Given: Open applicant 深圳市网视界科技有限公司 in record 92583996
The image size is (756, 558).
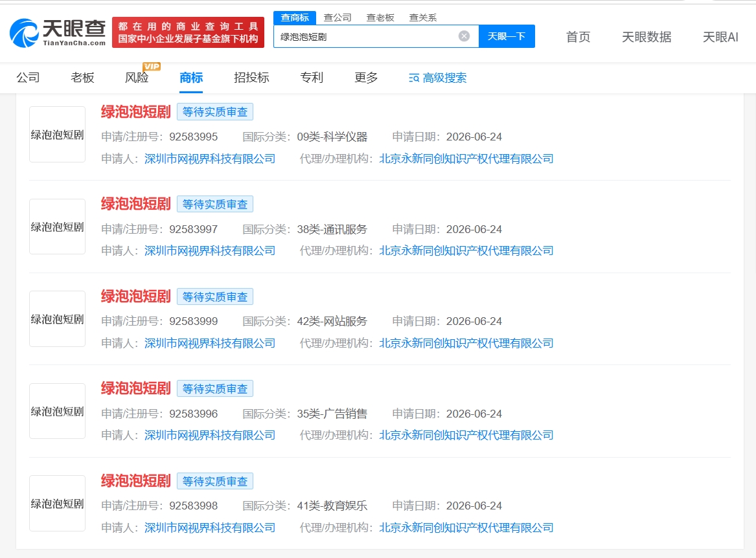Looking at the screenshot, I should [x=210, y=435].
